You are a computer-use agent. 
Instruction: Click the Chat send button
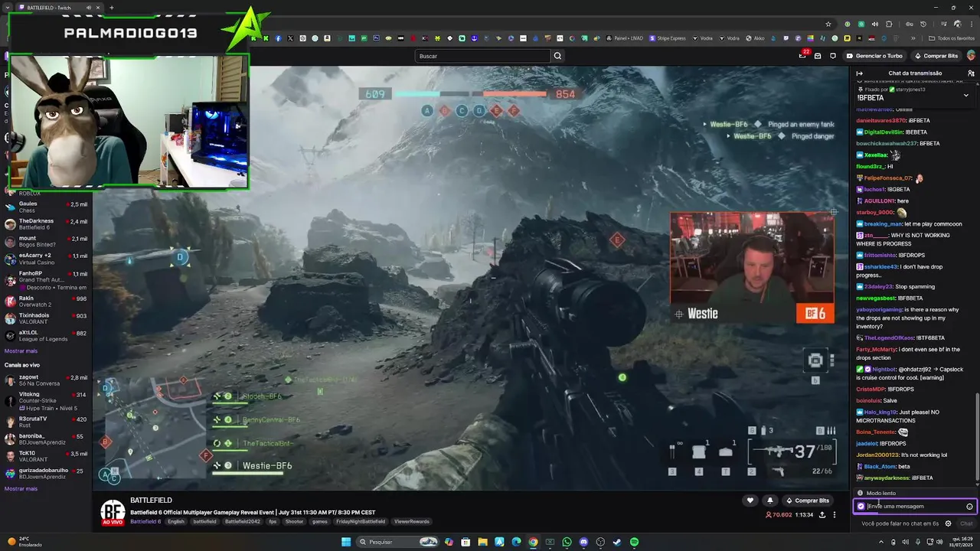[x=966, y=523]
